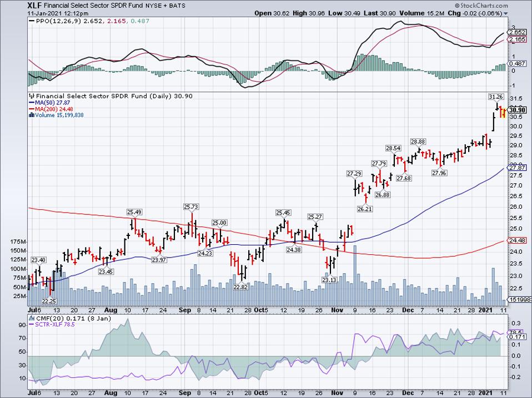
Task: Click the 22.25 low label
Action: click(x=49, y=301)
